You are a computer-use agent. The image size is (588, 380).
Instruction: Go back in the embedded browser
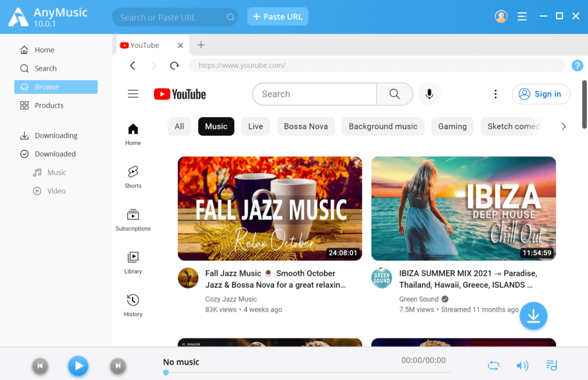[x=133, y=66]
